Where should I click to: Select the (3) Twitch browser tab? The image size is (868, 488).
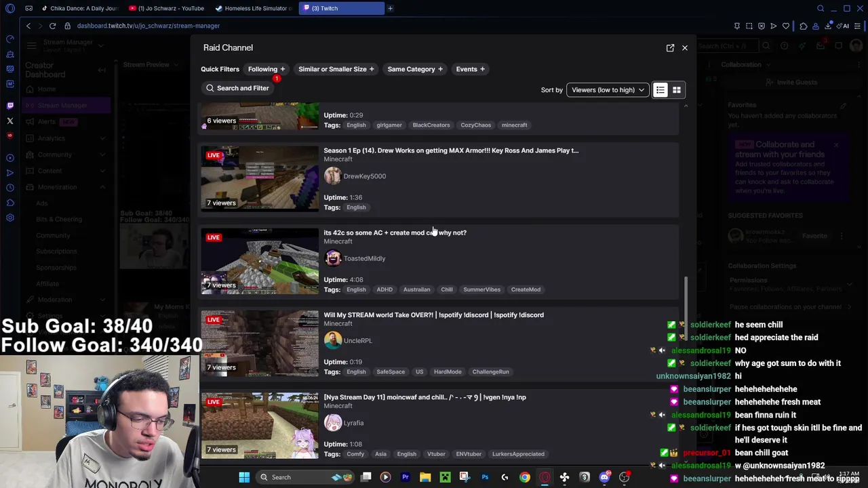coord(341,8)
